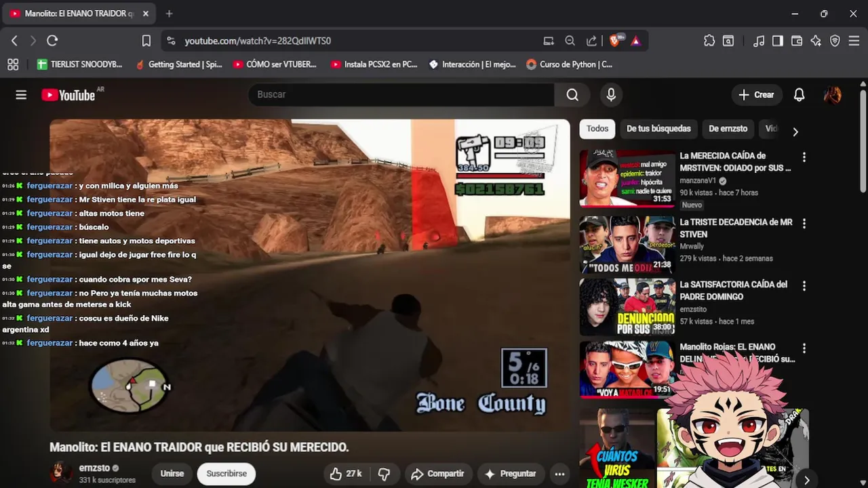This screenshot has height=488, width=868.
Task: Select the De emzsto chip
Action: pos(728,129)
